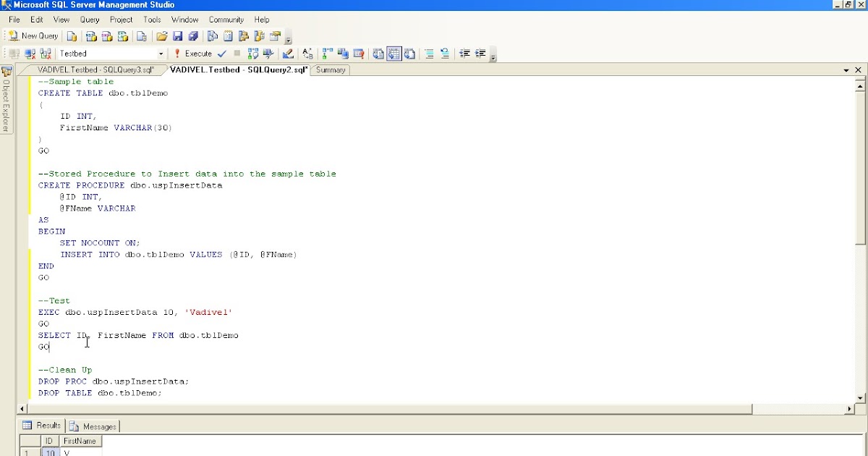Viewport: 868px width, 456px height.
Task: Click the ID value in results grid
Action: click(49, 451)
